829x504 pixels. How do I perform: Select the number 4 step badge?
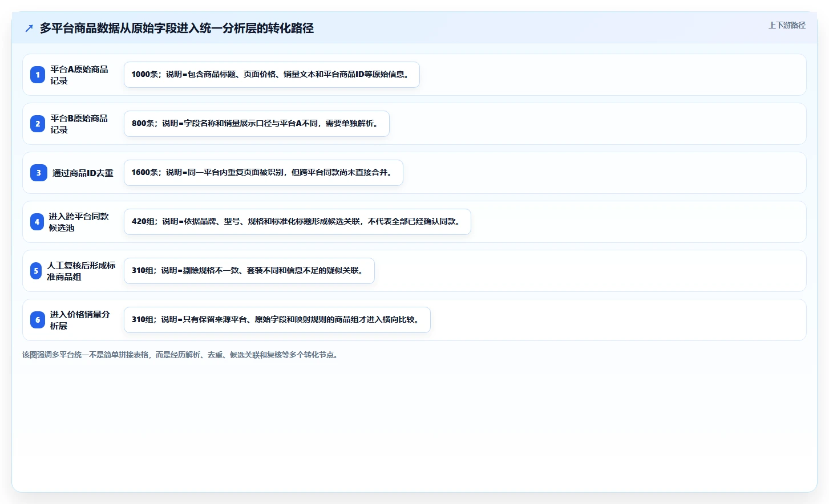(x=37, y=222)
